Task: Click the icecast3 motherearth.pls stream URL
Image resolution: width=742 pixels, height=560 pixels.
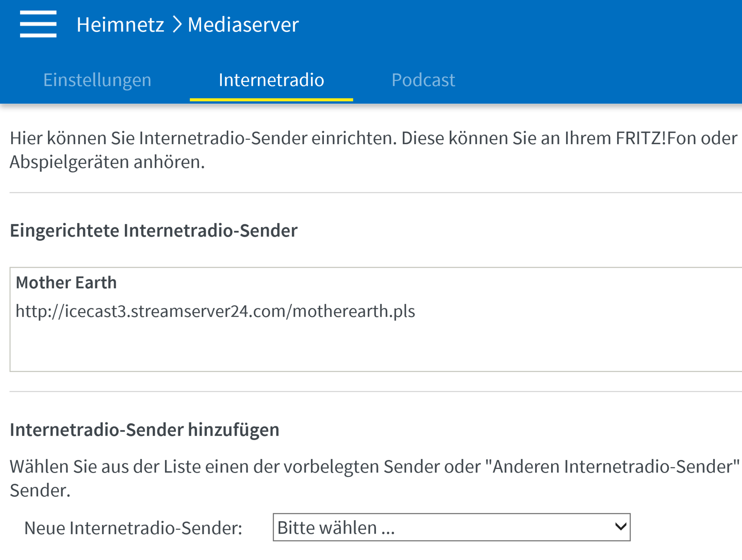Action: [x=215, y=311]
